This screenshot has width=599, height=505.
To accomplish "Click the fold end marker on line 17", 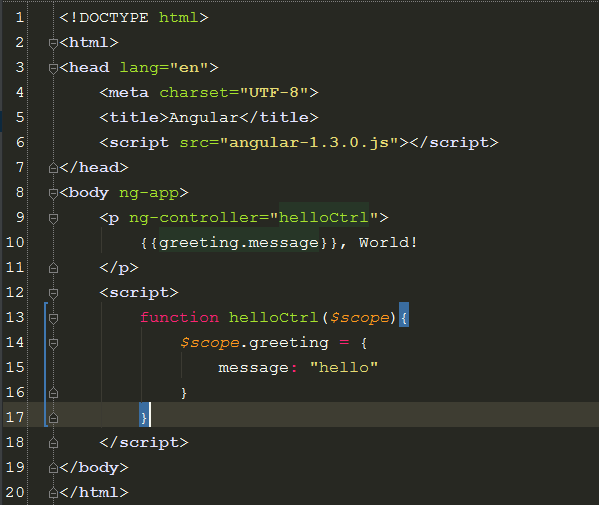I will 53,418.
